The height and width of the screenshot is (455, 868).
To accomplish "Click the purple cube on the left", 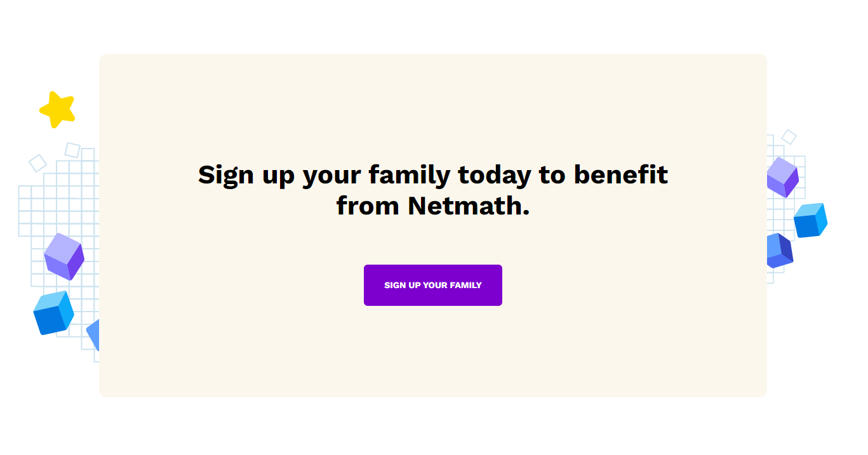I will [63, 256].
